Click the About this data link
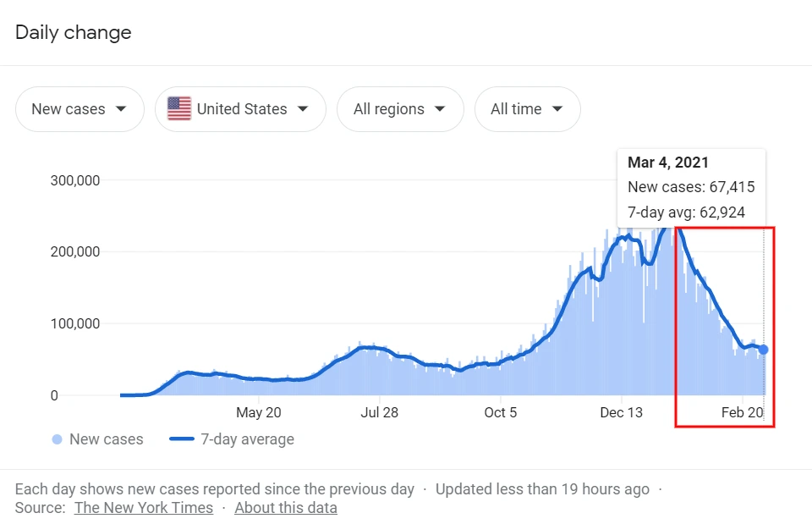 point(286,507)
